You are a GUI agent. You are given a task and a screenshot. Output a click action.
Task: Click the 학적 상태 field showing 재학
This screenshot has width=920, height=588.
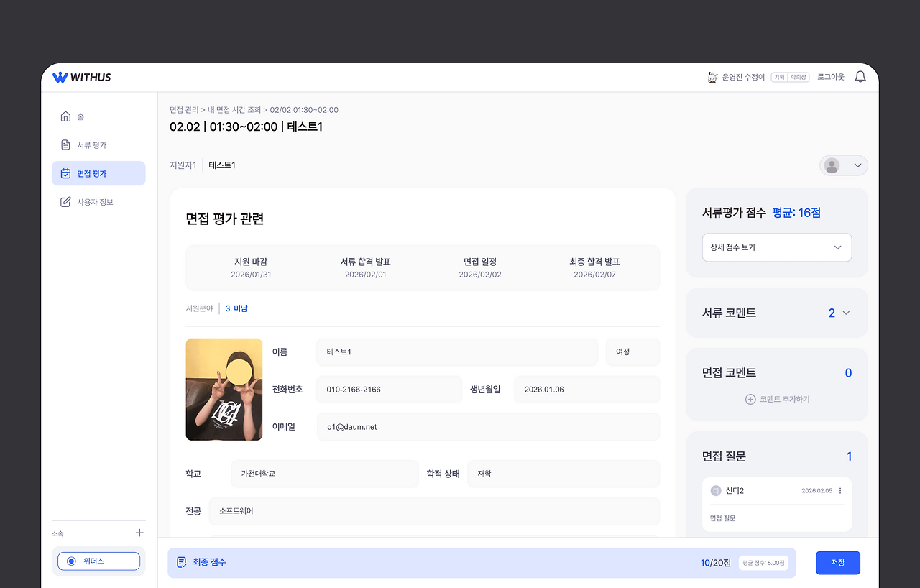click(563, 474)
